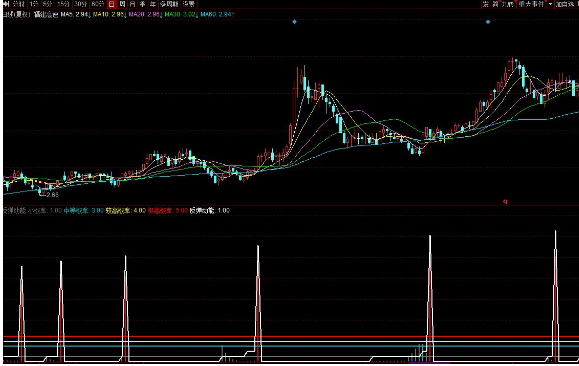The image size is (579, 366).
Task: Select the 60分 period tab
Action: coord(97,4)
